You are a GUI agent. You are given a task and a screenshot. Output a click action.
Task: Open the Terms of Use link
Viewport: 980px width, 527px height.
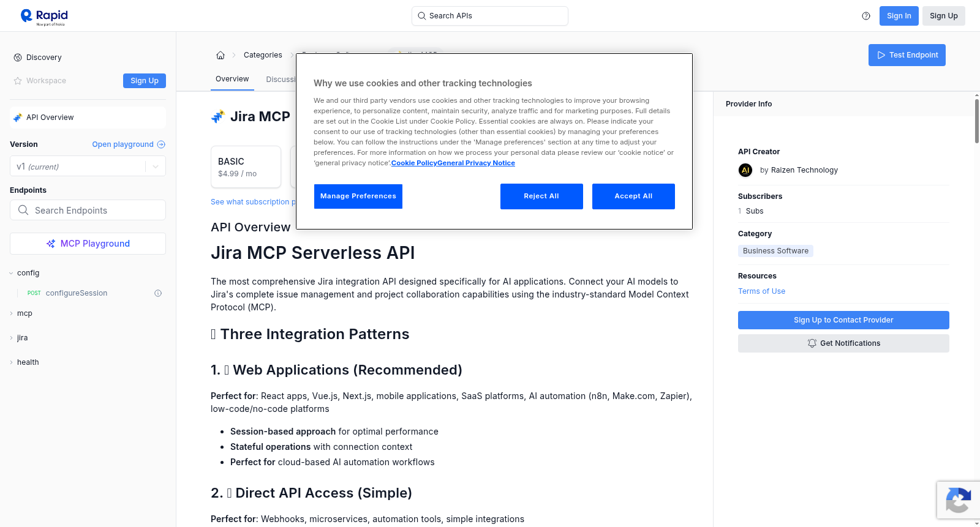(761, 291)
